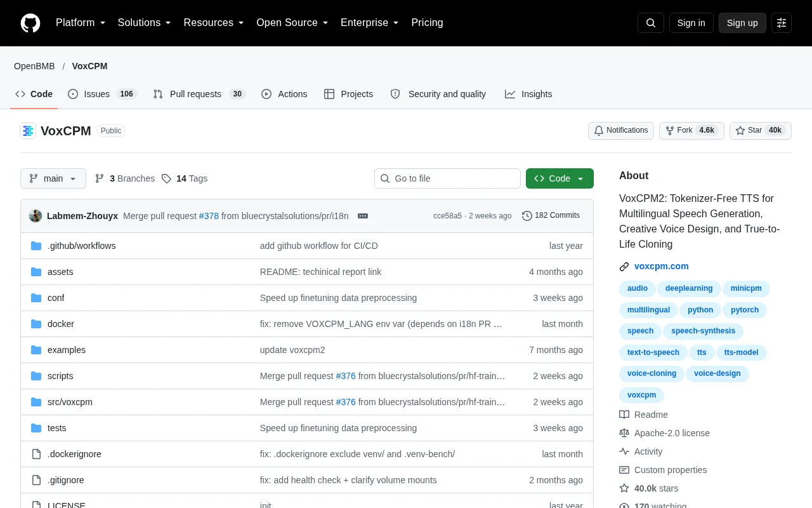Select the text-to-speech topic tag
The width and height of the screenshot is (812, 508).
click(x=653, y=352)
